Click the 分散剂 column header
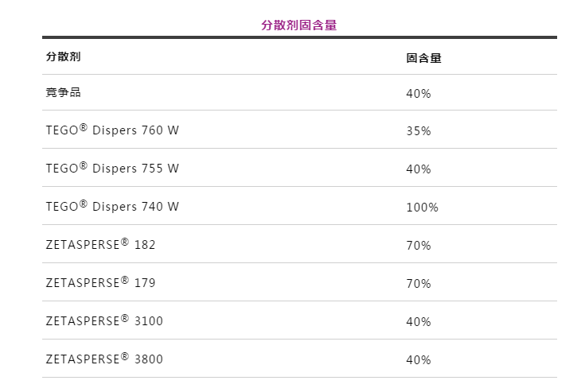 64,57
